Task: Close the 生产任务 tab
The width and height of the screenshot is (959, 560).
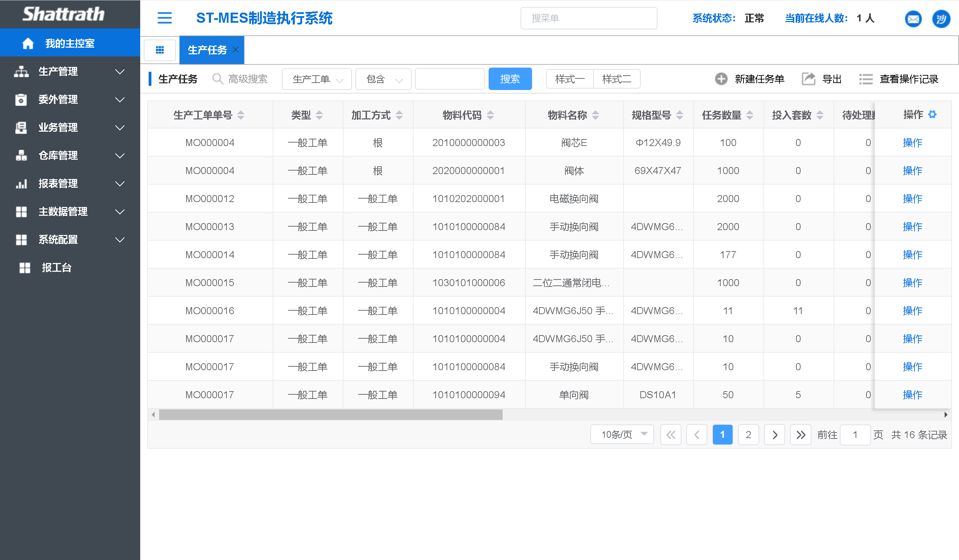Action: [236, 49]
